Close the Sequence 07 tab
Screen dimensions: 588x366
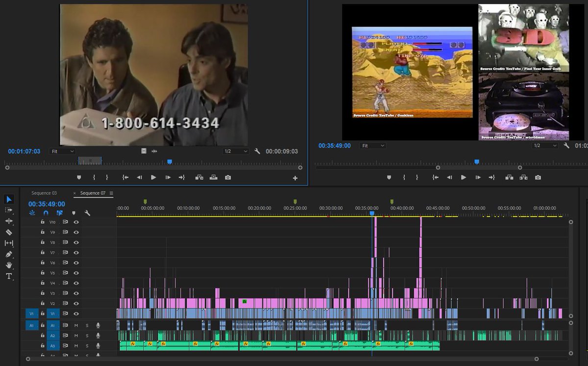pos(75,193)
